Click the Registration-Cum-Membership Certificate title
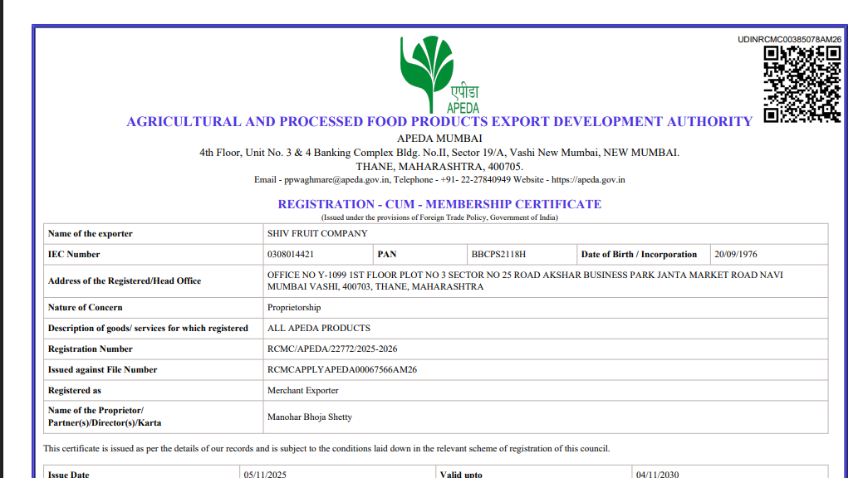Screen dimensions: 868x478 439,204
